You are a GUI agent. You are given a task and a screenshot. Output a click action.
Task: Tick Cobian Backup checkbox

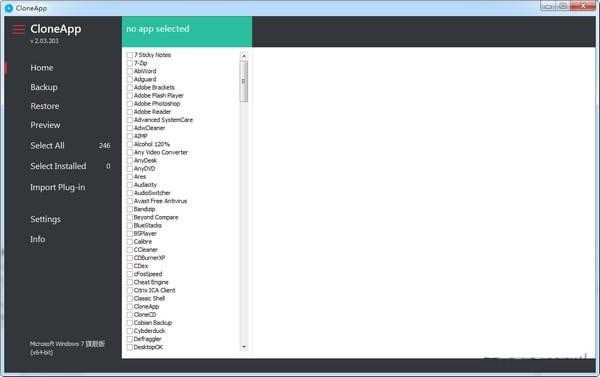click(x=130, y=323)
